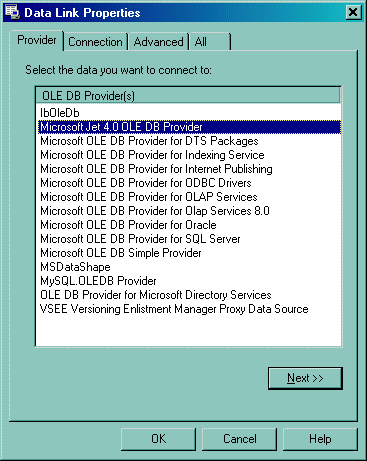Close the Data Link Properties dialog
367x461 pixels.
point(353,12)
